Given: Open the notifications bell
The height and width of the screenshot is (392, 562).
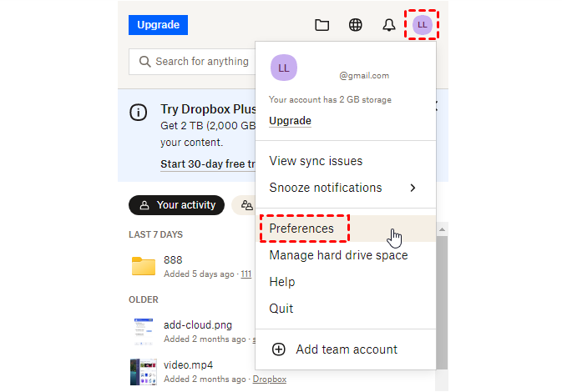Looking at the screenshot, I should [x=389, y=25].
